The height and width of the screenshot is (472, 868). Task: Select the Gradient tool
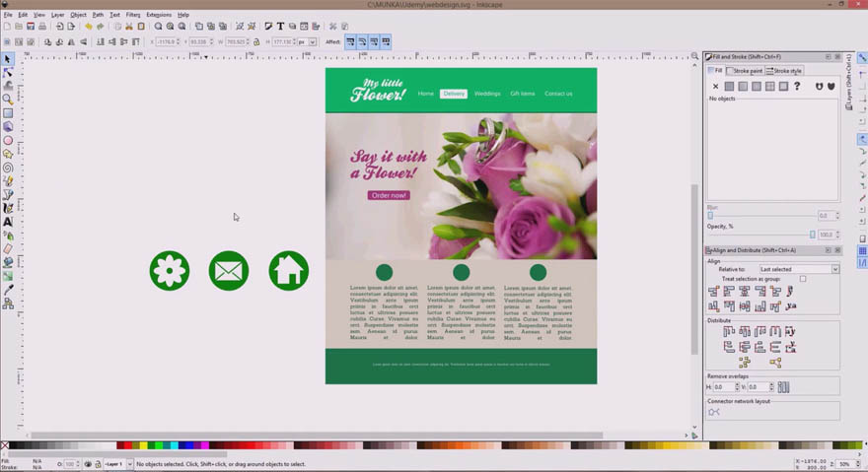tap(8, 276)
